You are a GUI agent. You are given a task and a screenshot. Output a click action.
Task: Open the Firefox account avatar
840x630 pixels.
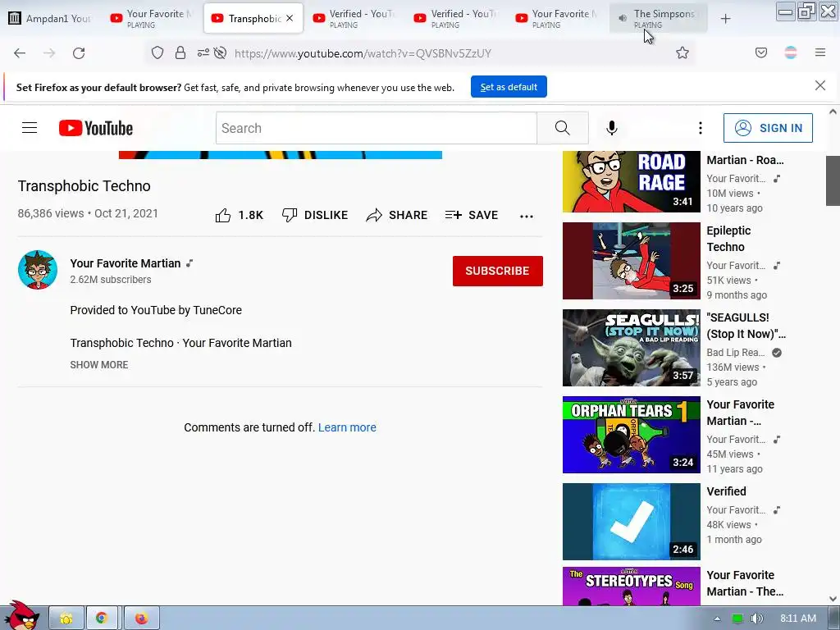pyautogui.click(x=790, y=52)
